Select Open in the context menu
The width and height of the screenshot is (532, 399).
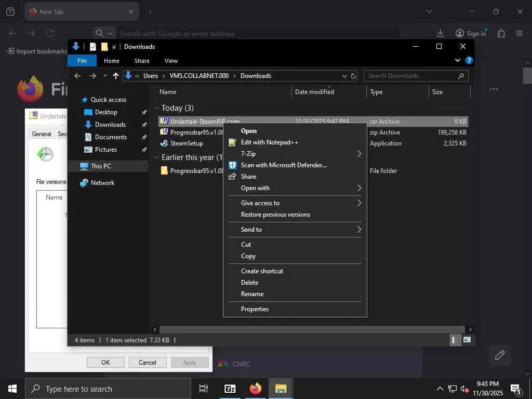(x=249, y=131)
